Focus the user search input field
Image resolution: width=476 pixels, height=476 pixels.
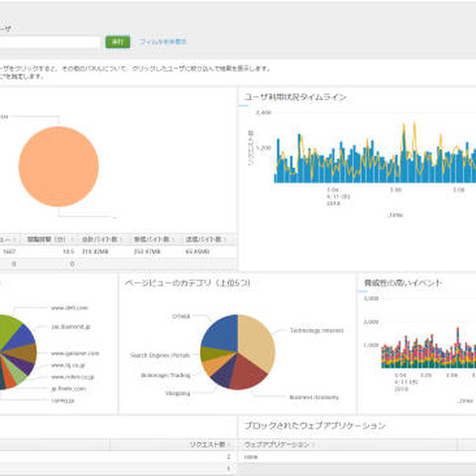pyautogui.click(x=50, y=42)
